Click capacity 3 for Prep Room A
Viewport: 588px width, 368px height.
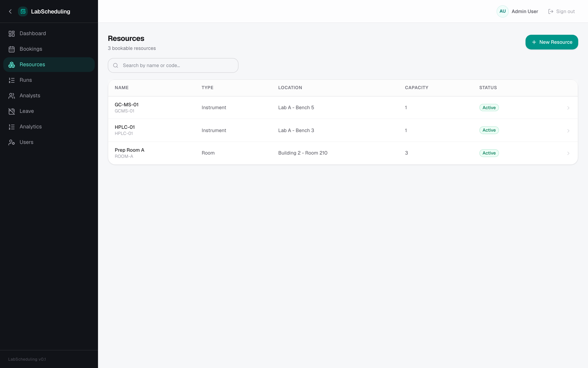[x=406, y=153]
